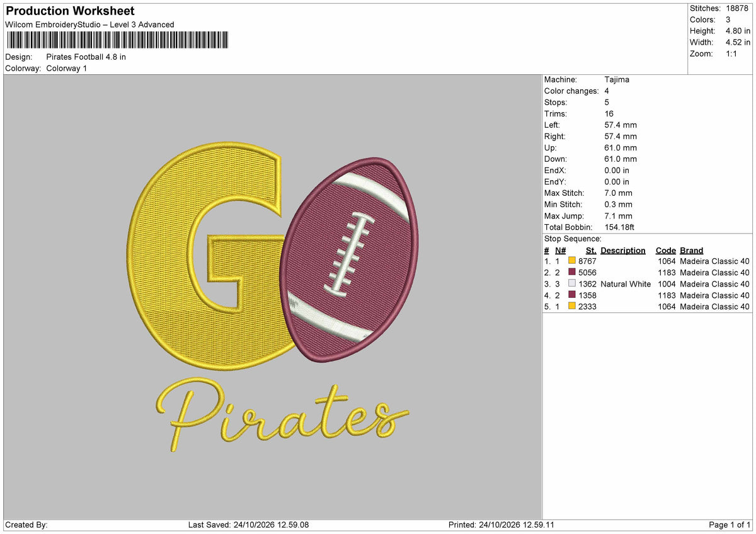The height and width of the screenshot is (534, 756).
Task: Click the 'Code' column header
Action: pos(666,250)
